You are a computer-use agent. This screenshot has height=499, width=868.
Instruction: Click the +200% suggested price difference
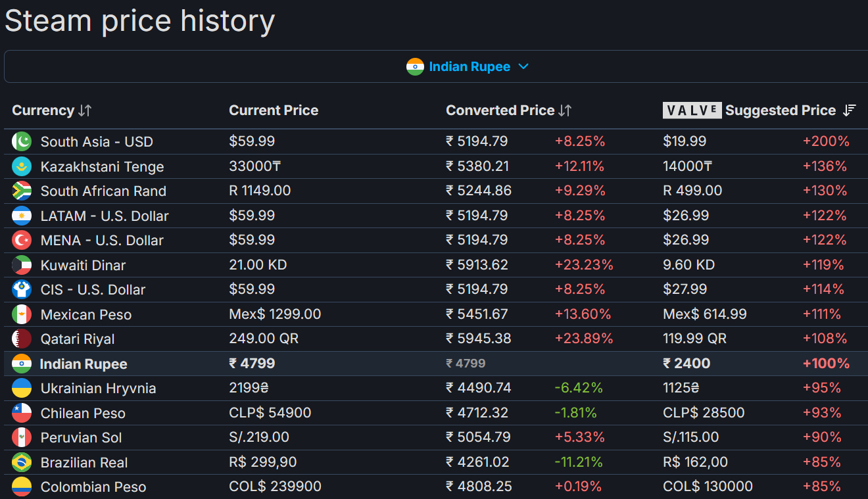click(x=826, y=141)
